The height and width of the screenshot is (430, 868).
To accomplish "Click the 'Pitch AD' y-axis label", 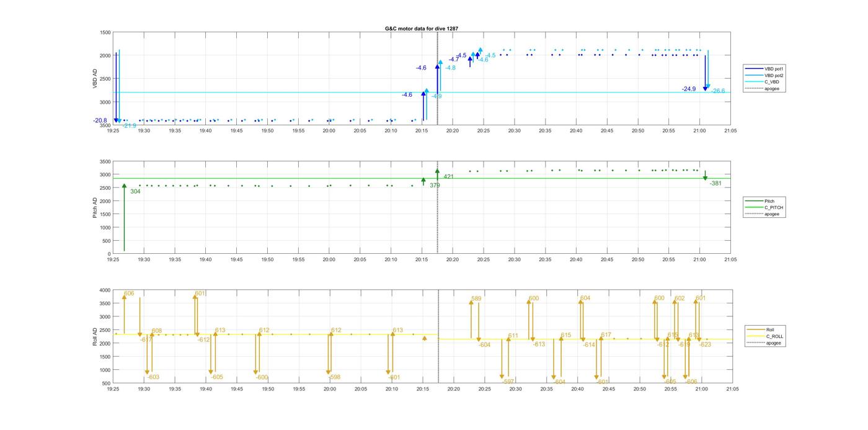I will point(95,207).
